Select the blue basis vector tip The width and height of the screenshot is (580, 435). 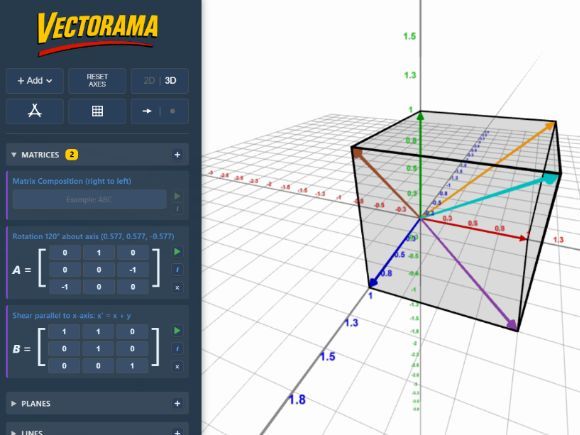[373, 283]
